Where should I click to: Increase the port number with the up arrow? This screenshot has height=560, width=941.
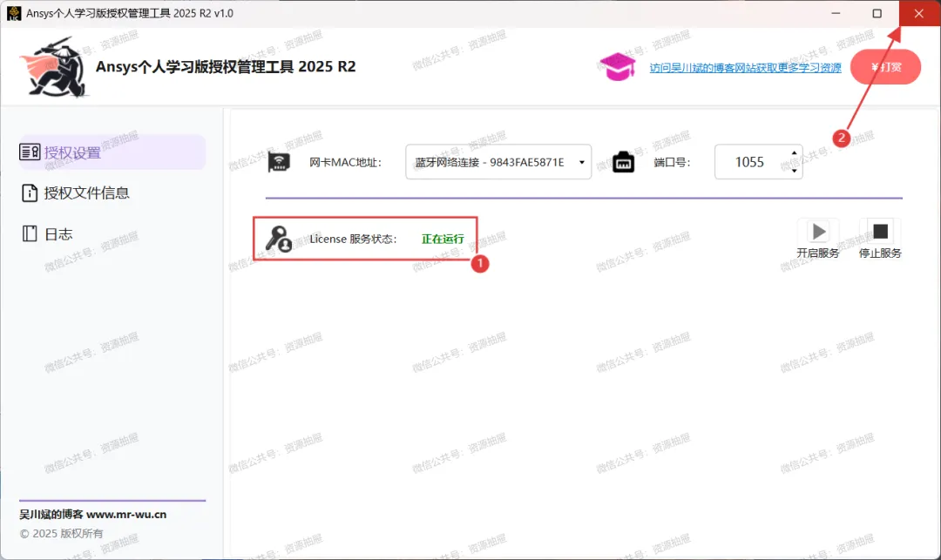click(794, 153)
